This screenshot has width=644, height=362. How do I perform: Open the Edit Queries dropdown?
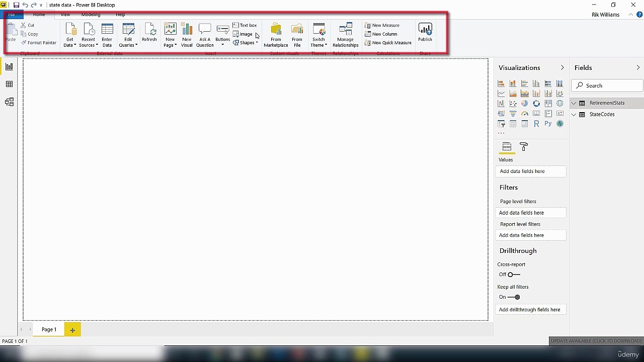pyautogui.click(x=128, y=35)
